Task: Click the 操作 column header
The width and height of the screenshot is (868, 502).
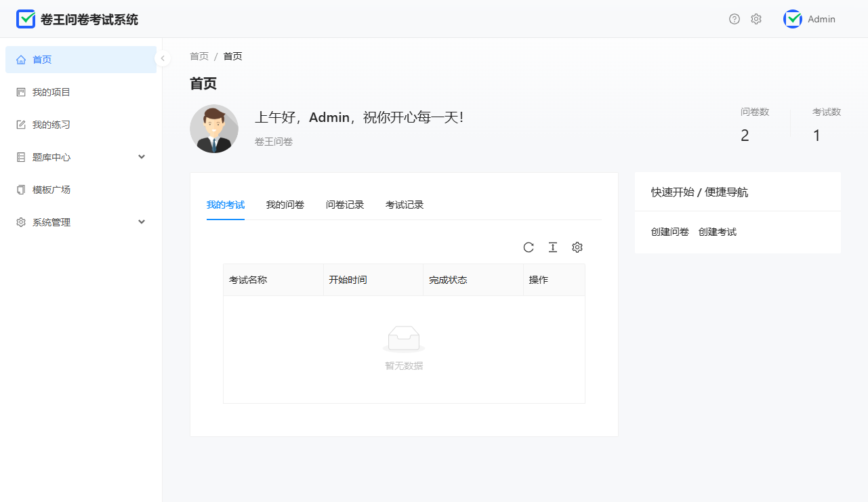Action: pyautogui.click(x=554, y=280)
